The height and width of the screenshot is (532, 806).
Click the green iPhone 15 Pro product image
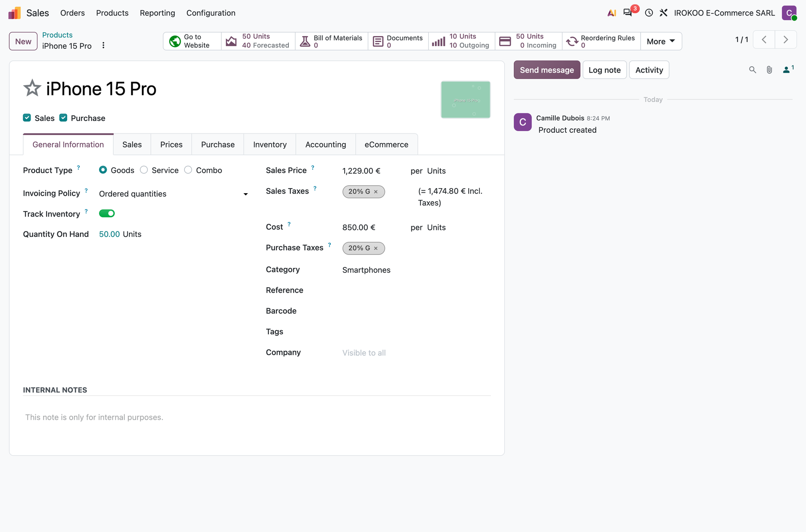coord(466,100)
